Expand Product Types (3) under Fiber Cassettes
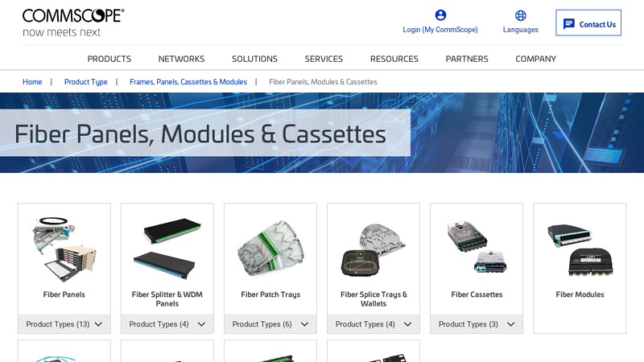644x362 pixels. (x=477, y=324)
